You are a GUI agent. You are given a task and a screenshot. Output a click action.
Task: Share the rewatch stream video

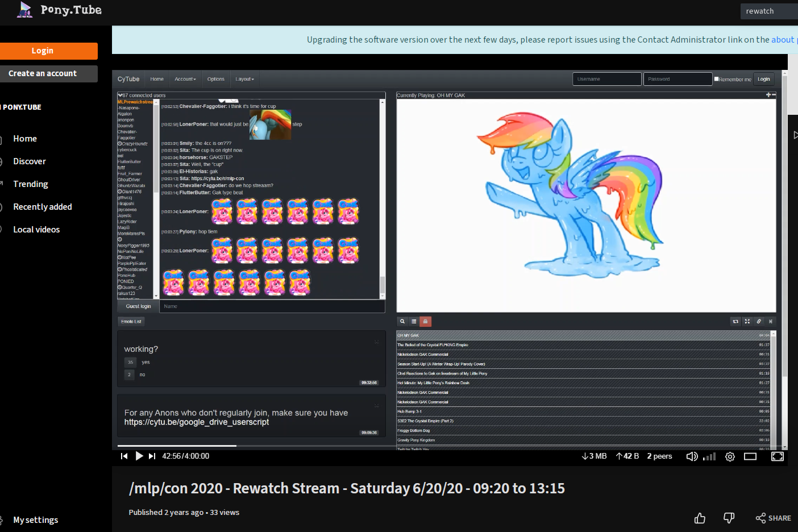[773, 518]
